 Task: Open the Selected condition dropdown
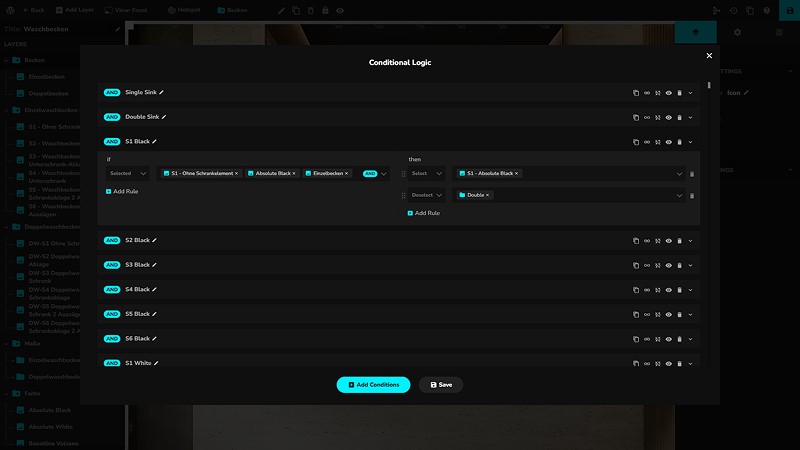128,173
